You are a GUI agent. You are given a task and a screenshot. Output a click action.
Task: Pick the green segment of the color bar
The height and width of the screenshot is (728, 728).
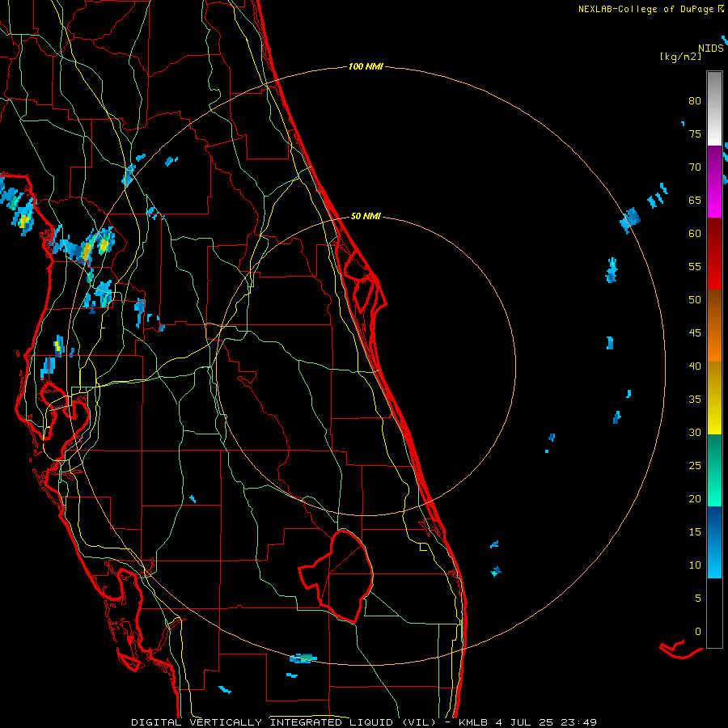714,470
